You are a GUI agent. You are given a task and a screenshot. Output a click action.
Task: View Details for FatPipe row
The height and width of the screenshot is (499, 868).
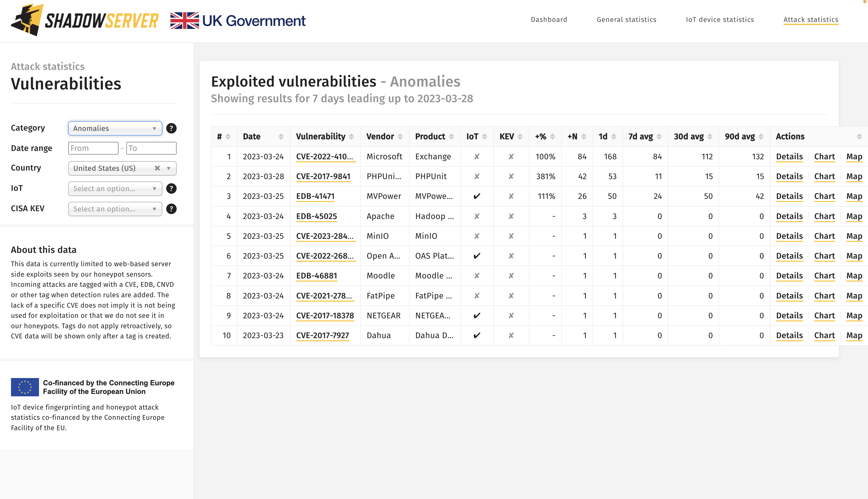[x=789, y=296]
